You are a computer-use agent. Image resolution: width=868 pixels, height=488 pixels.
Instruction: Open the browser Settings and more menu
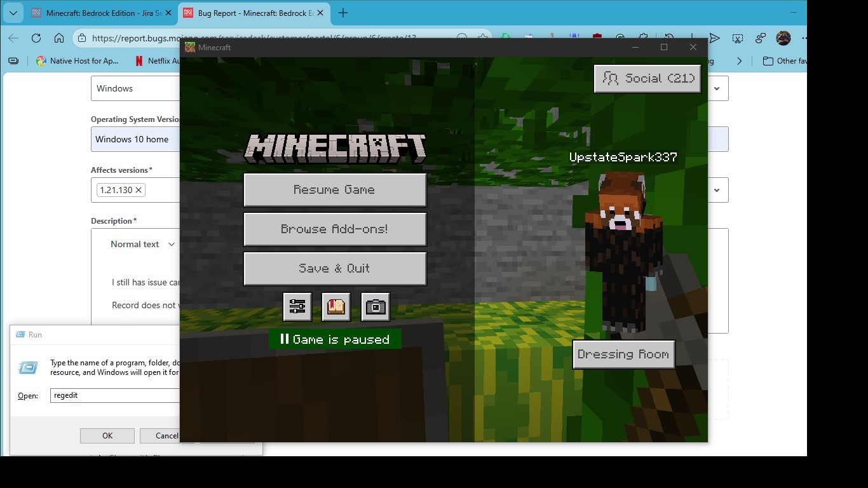click(x=804, y=38)
